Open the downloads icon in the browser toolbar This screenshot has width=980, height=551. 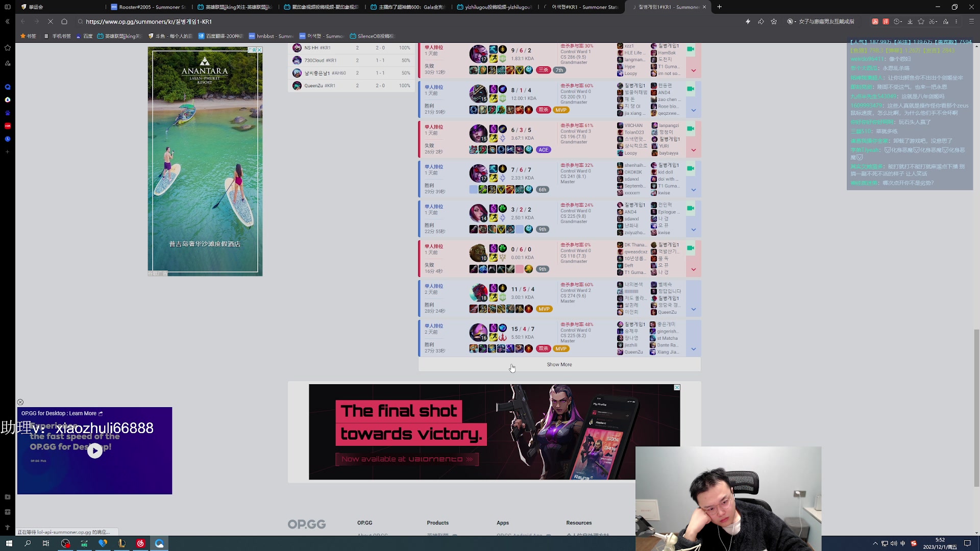910,21
